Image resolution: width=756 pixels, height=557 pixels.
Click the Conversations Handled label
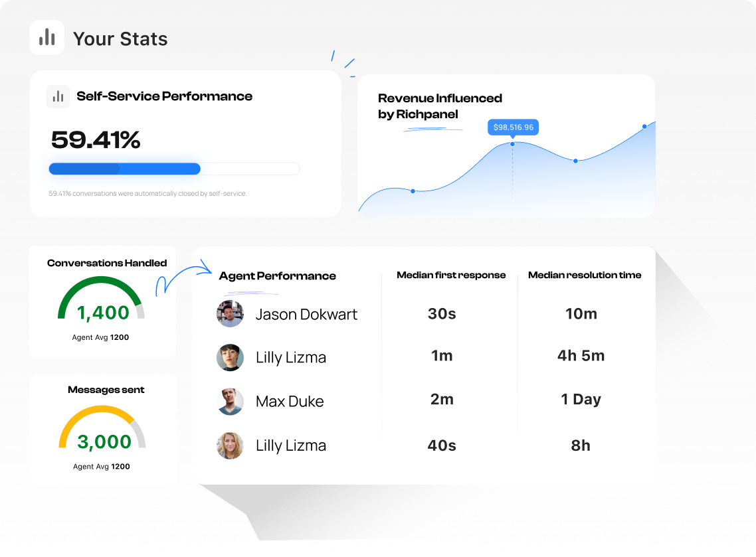(107, 263)
